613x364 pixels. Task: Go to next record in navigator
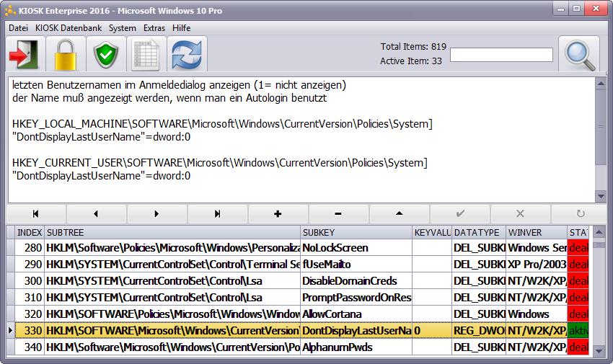click(156, 213)
